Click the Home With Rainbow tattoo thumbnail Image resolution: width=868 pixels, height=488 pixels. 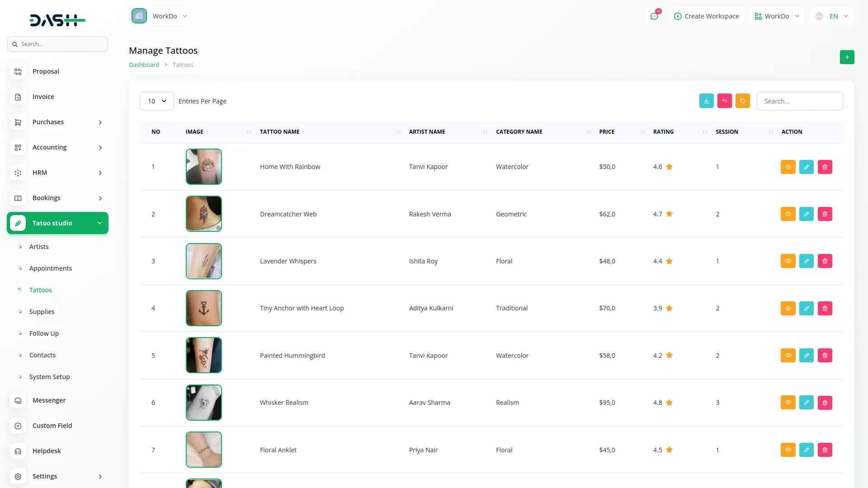coord(203,166)
